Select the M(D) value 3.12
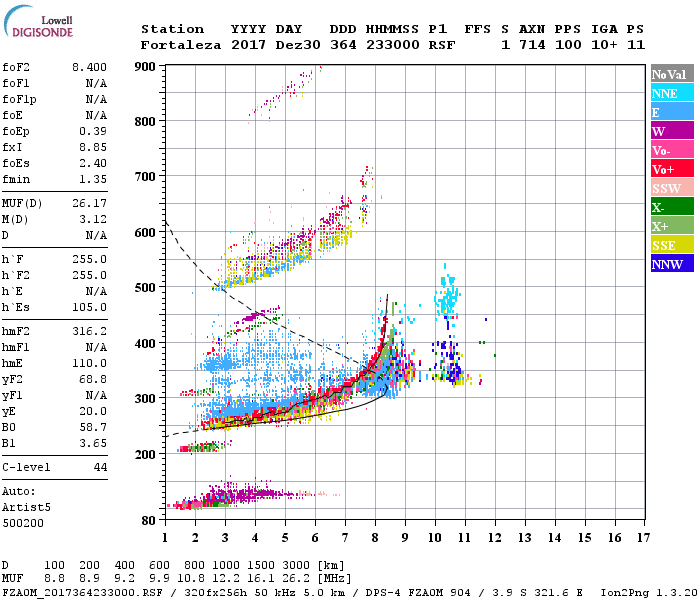This screenshot has width=700, height=600. (x=93, y=219)
